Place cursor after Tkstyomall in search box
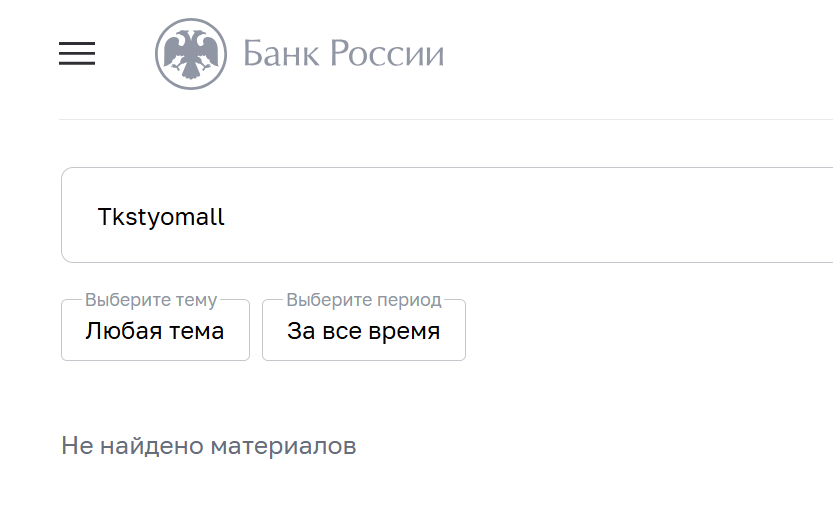The height and width of the screenshot is (520, 833). [x=227, y=217]
